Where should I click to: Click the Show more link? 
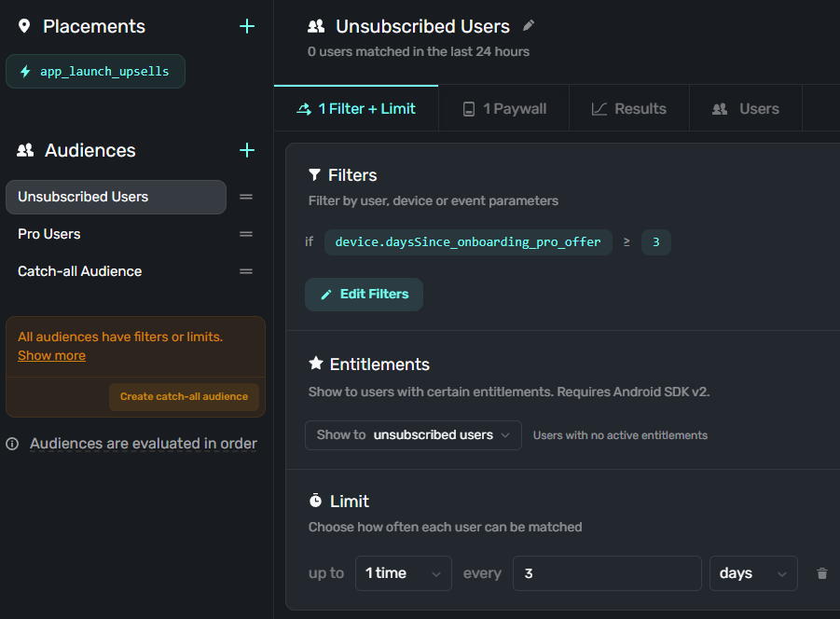click(x=51, y=355)
